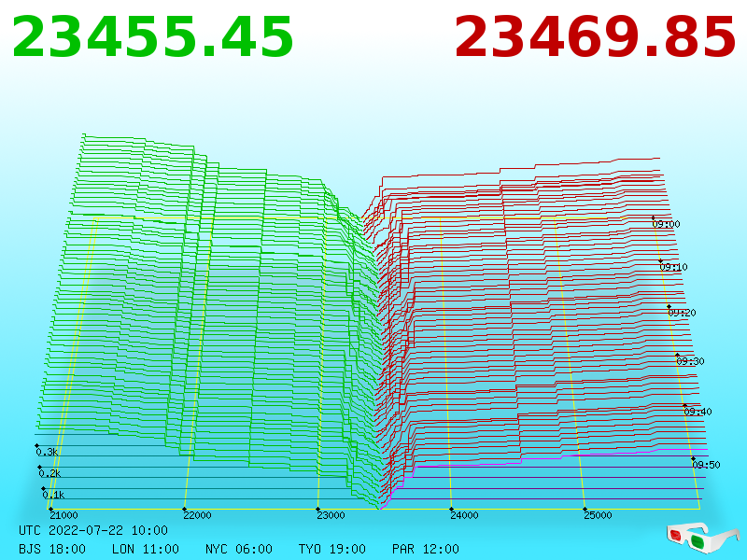Click the NYC 06:00 clock
The height and width of the screenshot is (560, 747).
239,549
